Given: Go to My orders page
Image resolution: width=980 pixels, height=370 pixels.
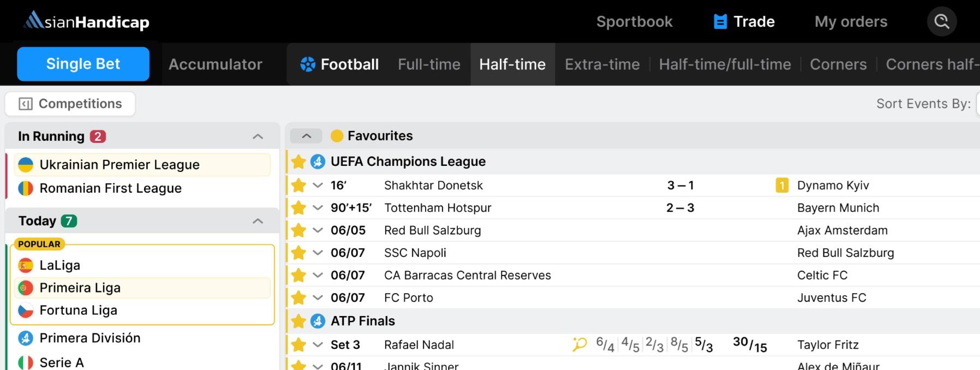Looking at the screenshot, I should [x=851, y=22].
